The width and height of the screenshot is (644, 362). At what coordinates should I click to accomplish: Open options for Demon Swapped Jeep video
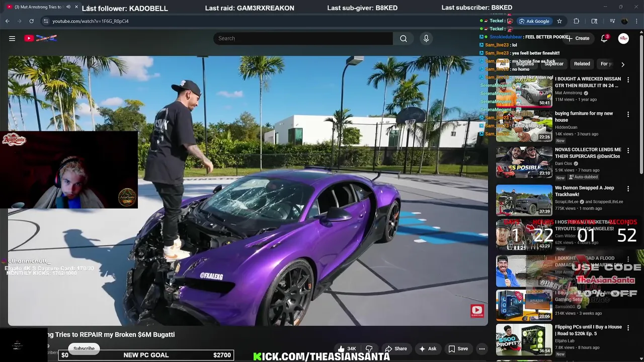click(628, 189)
